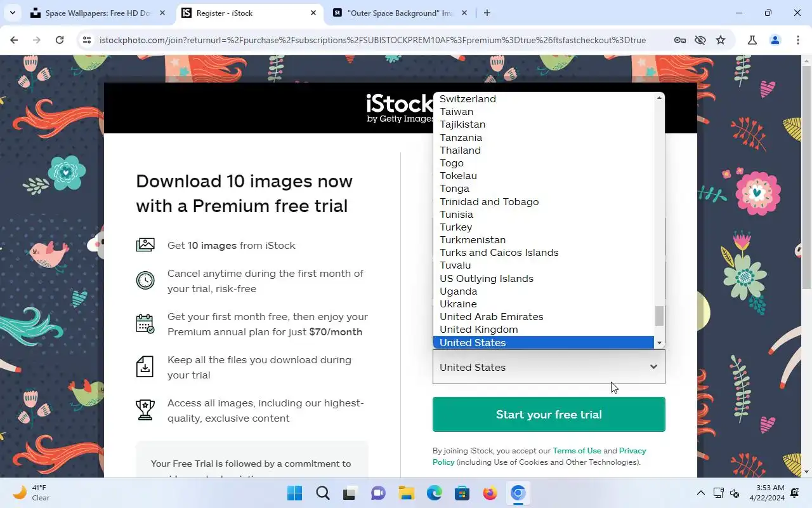Close the Outer Space Background tab

(x=464, y=13)
